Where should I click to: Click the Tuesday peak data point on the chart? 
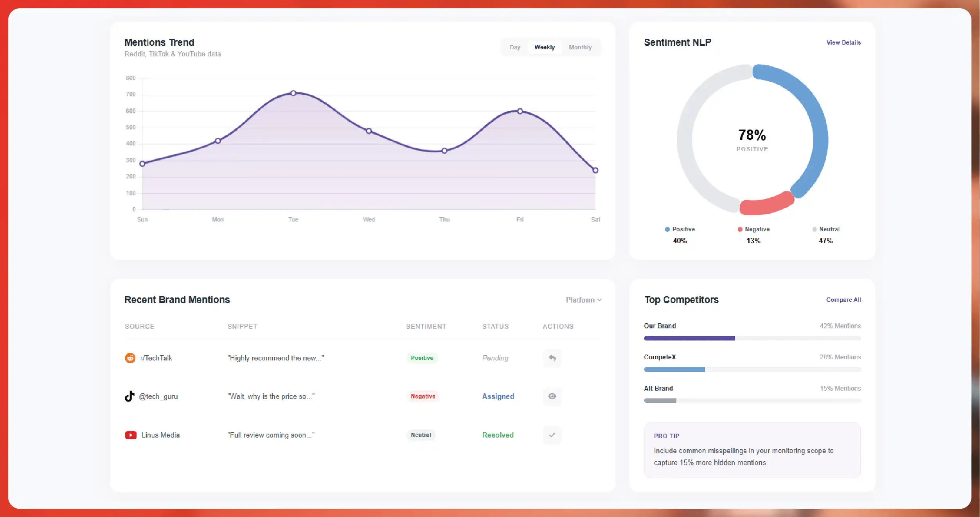coord(293,93)
